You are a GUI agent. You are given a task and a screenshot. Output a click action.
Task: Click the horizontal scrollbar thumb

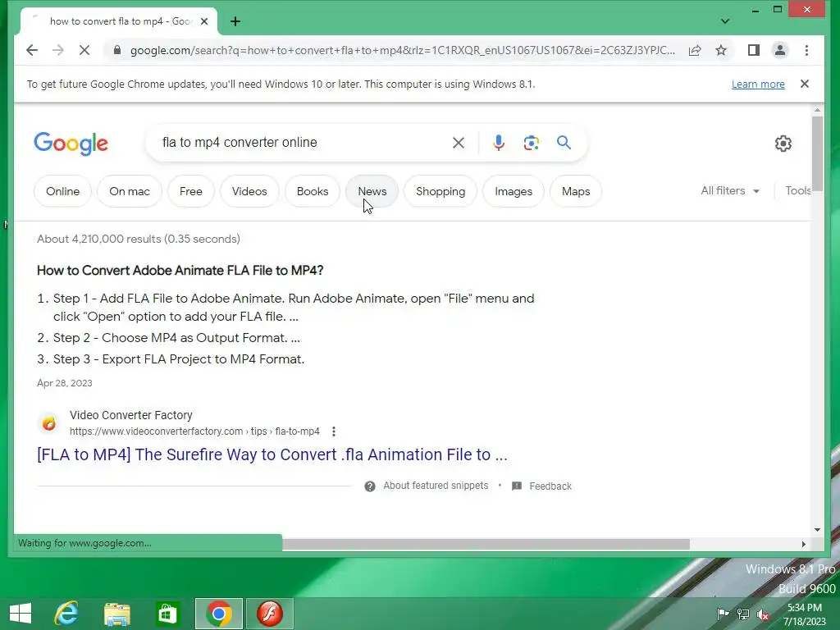pyautogui.click(x=486, y=545)
